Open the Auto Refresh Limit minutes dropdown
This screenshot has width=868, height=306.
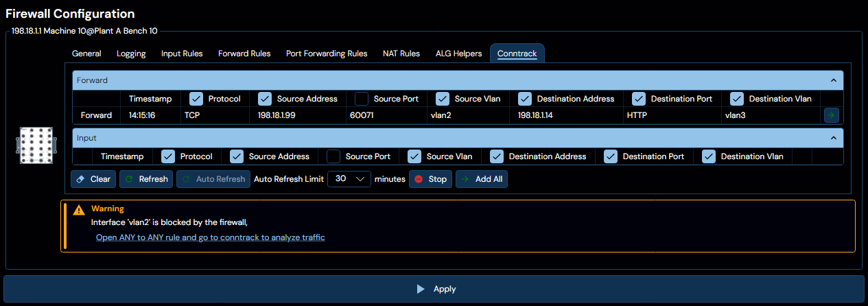(x=349, y=179)
